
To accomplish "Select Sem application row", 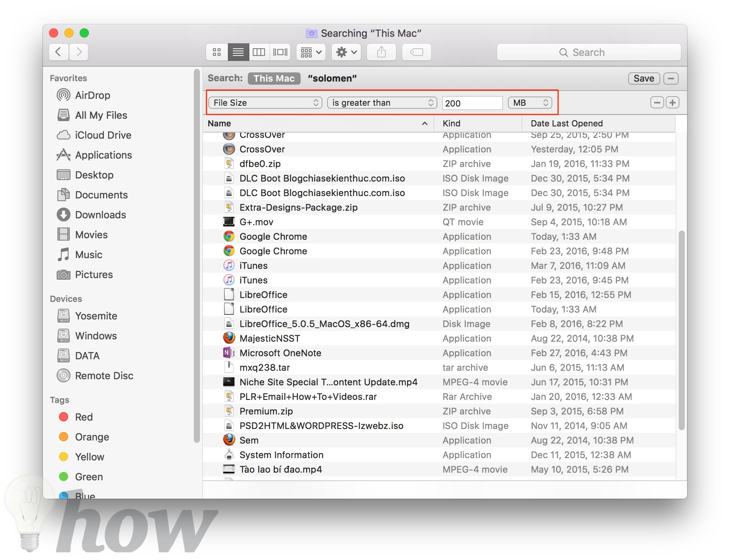I will [439, 440].
